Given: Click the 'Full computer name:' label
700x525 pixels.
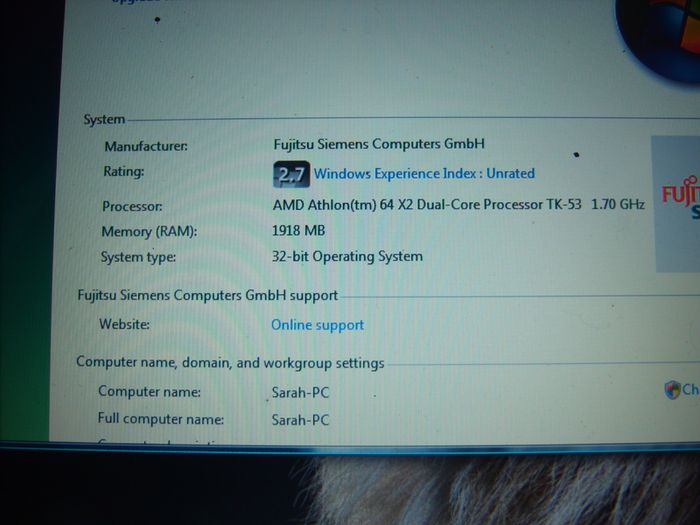Looking at the screenshot, I should pos(161,419).
